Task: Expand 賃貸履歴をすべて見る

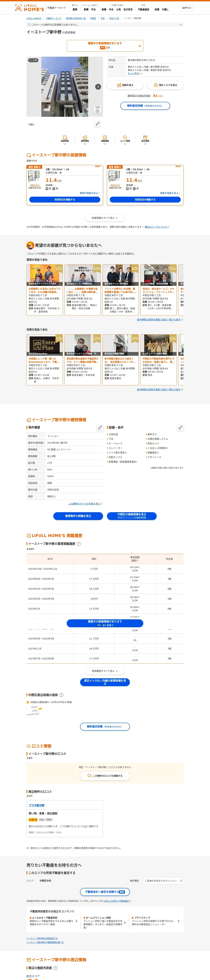Action: point(105,671)
